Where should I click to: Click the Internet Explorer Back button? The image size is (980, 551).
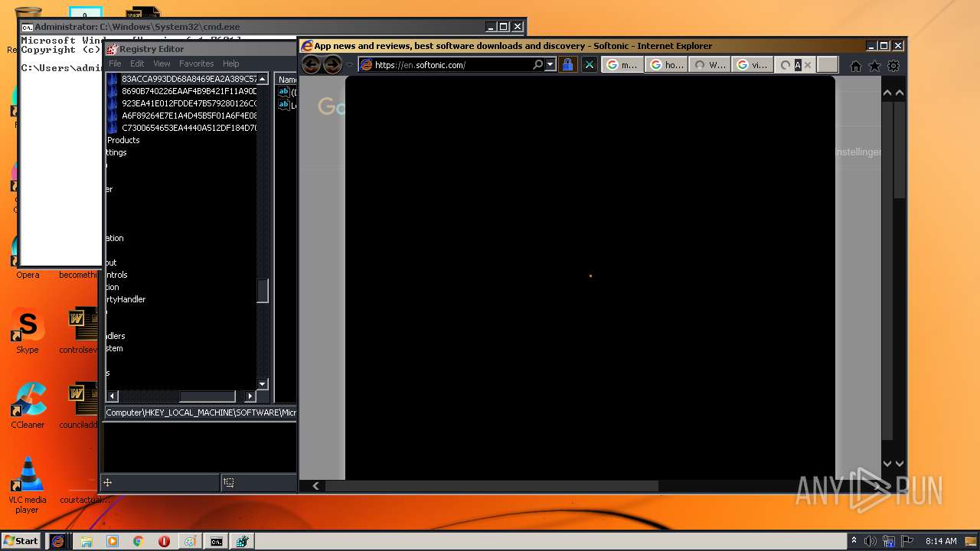coord(311,65)
